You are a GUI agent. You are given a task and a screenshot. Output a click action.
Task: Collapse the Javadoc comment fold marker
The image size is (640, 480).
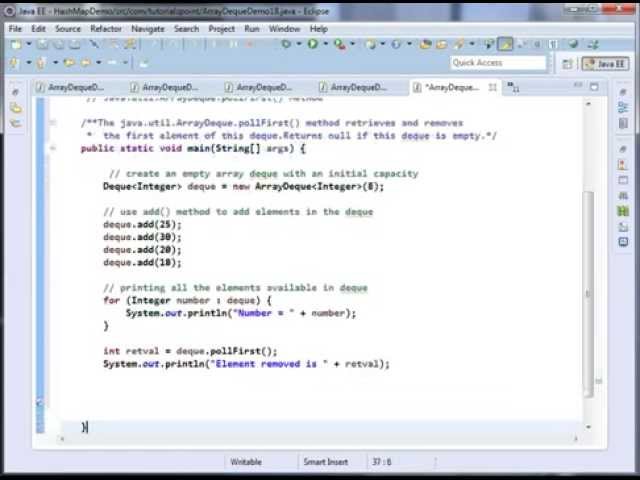(53, 122)
